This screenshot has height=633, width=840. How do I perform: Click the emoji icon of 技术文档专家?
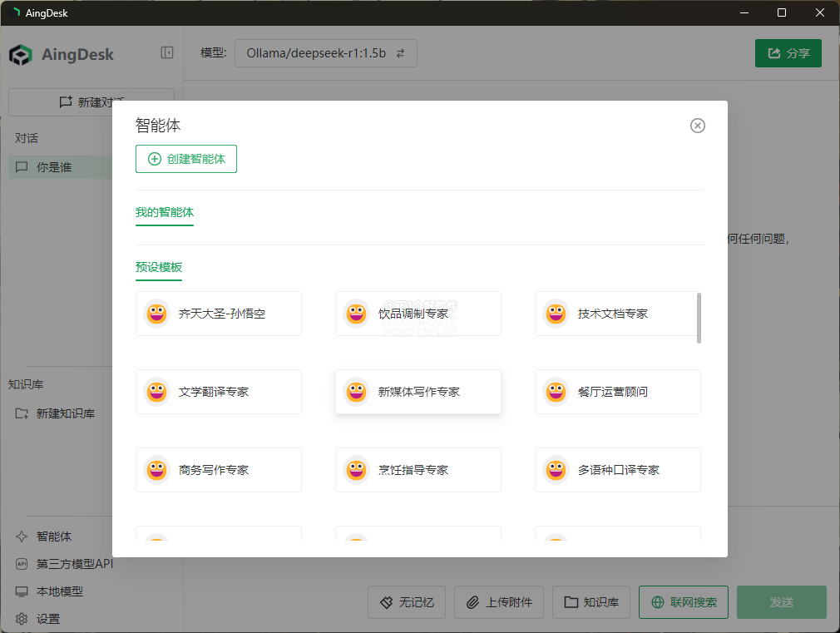556,314
